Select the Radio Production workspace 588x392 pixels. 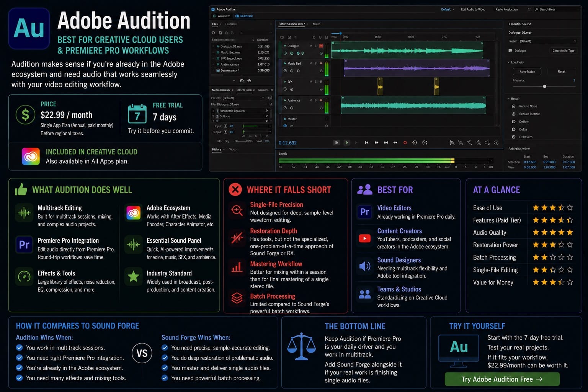(x=506, y=9)
